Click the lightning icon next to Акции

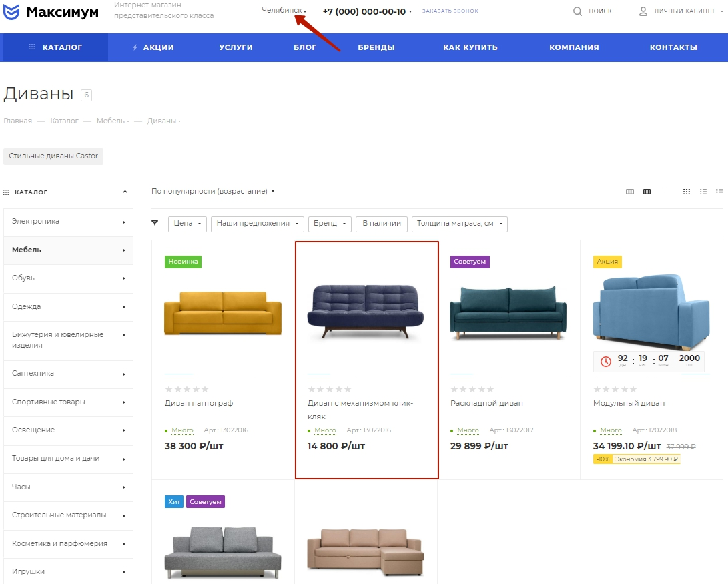click(x=135, y=47)
